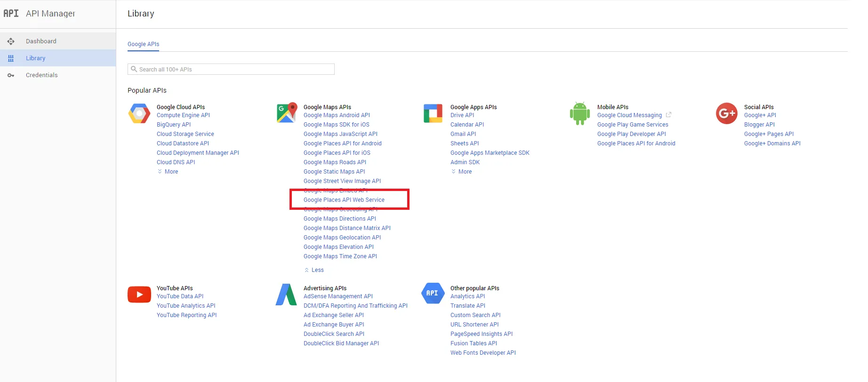Click the Android robot icon
The width and height of the screenshot is (868, 382).
tap(580, 113)
